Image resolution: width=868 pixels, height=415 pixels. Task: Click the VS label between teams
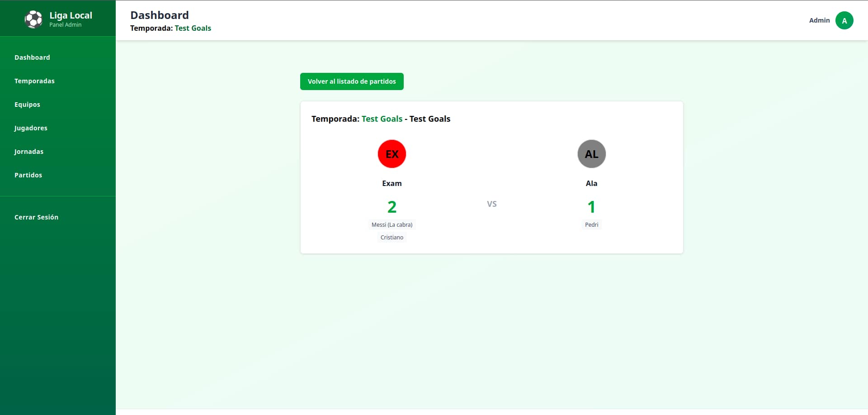coord(492,204)
